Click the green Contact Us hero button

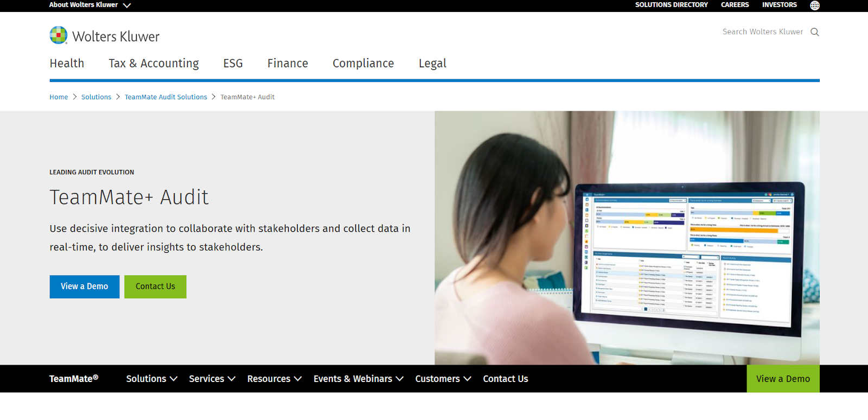(155, 287)
